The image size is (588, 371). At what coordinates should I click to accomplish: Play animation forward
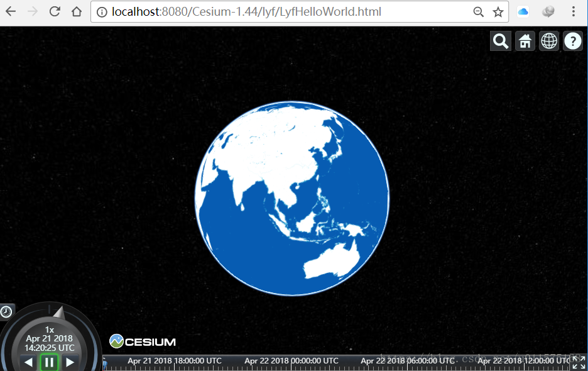(x=70, y=362)
